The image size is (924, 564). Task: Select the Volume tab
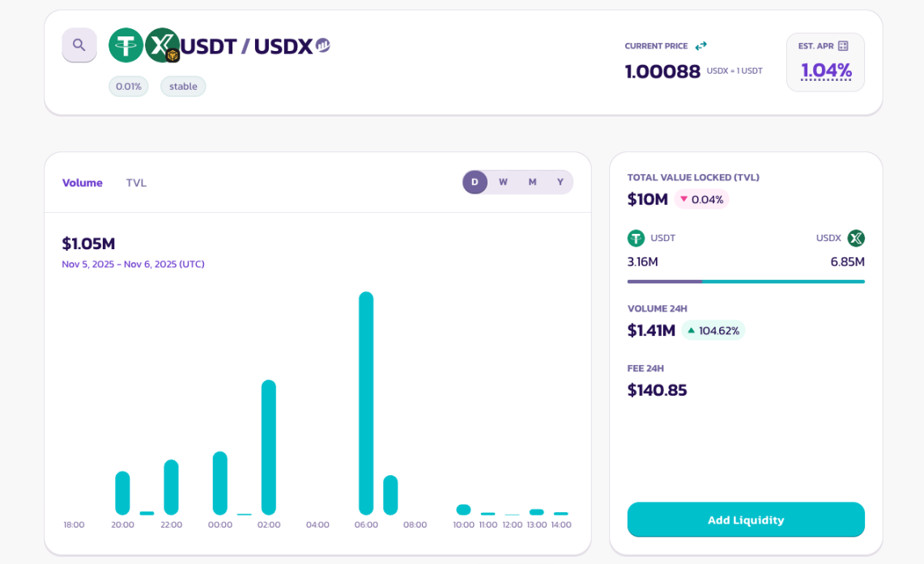point(82,183)
